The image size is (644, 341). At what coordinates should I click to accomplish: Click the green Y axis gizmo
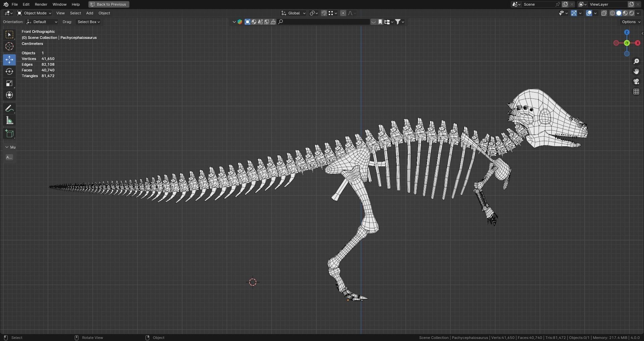click(627, 43)
